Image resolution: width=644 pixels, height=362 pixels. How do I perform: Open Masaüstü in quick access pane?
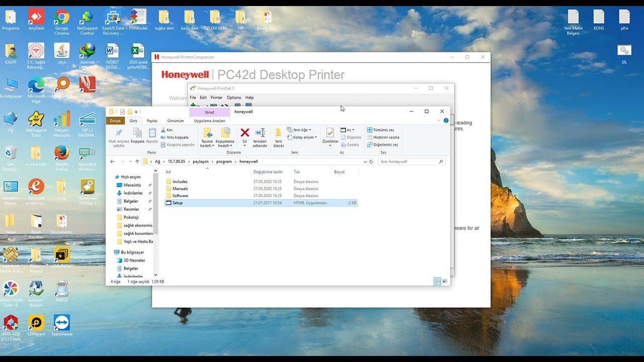coord(132,185)
